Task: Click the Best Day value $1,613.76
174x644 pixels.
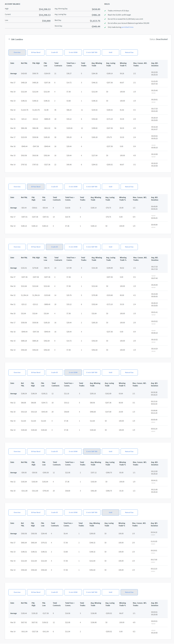Action: (x=95, y=21)
